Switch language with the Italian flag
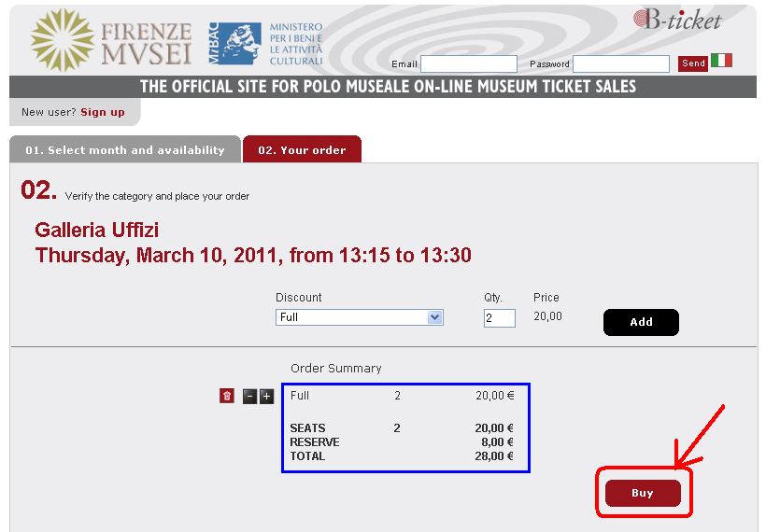Image resolution: width=766 pixels, height=532 pixels. [721, 61]
